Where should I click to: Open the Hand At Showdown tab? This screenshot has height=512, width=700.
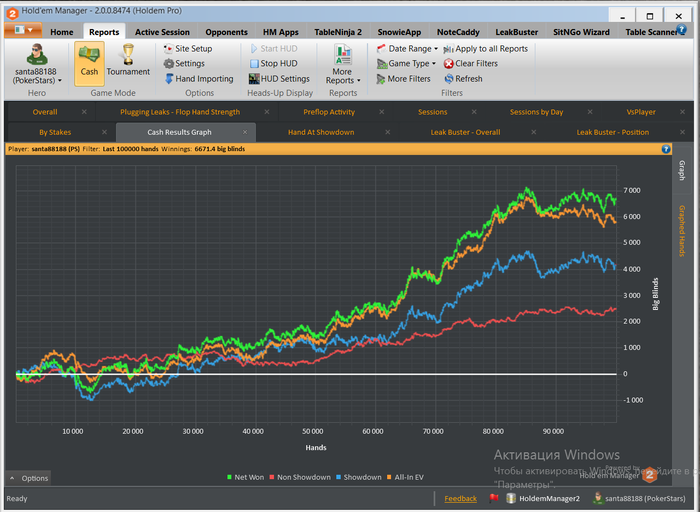321,132
